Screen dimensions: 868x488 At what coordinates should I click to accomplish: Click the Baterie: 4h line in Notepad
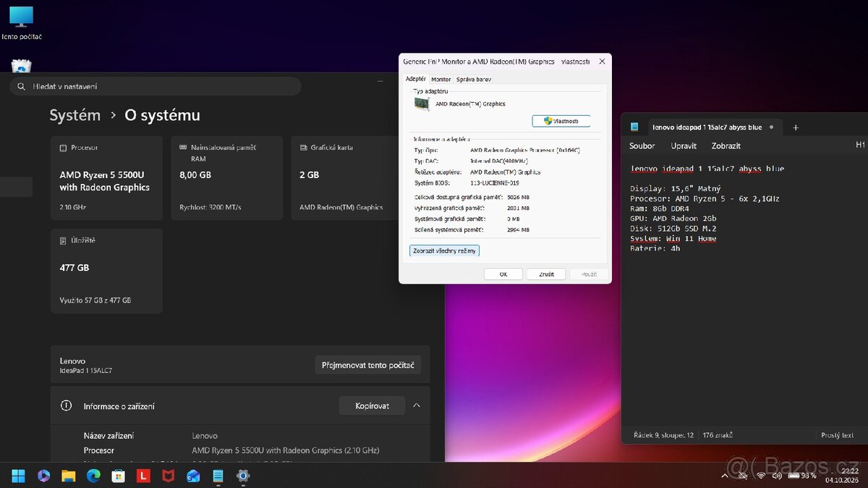(x=655, y=248)
